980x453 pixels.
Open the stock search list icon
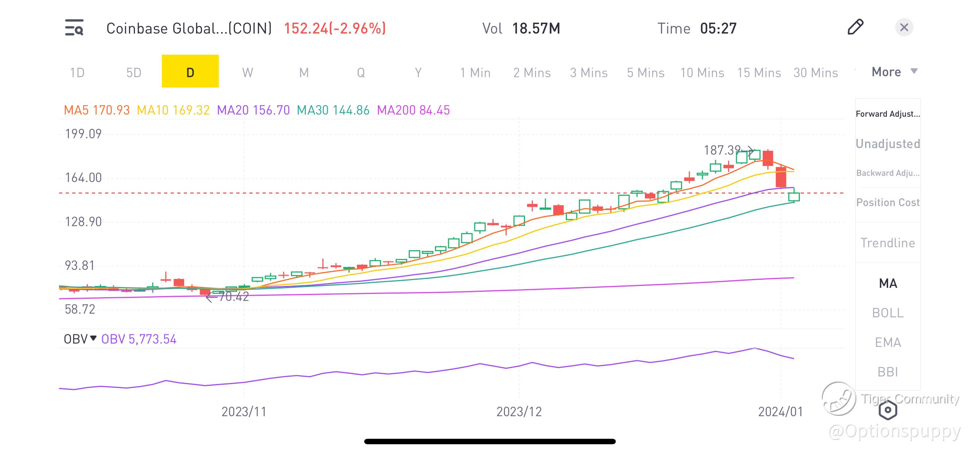(x=74, y=28)
